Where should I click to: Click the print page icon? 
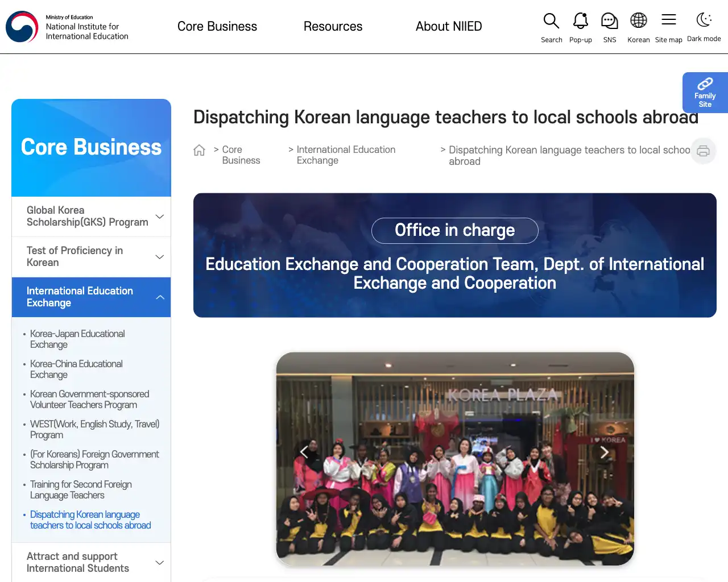point(704,151)
